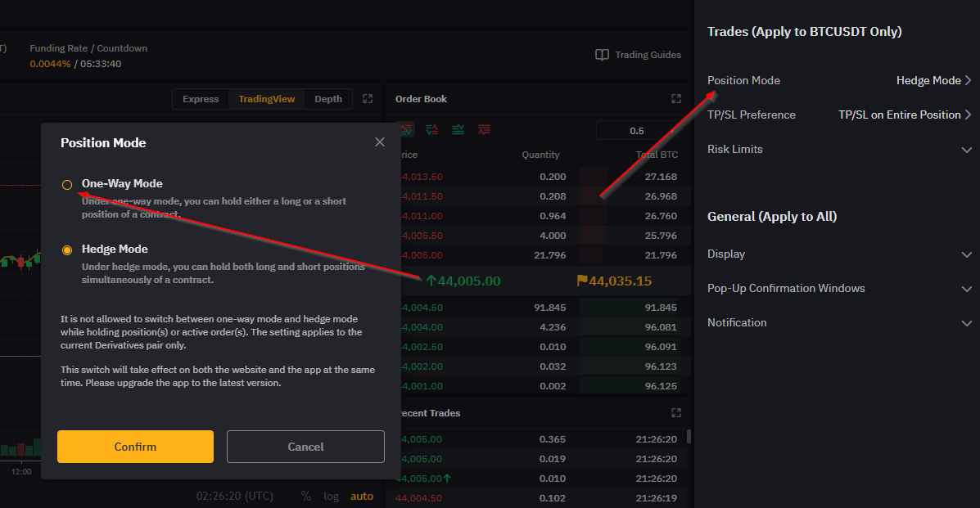The image size is (980, 508).
Task: Select ask row with quantity 0.964
Action: pos(540,216)
